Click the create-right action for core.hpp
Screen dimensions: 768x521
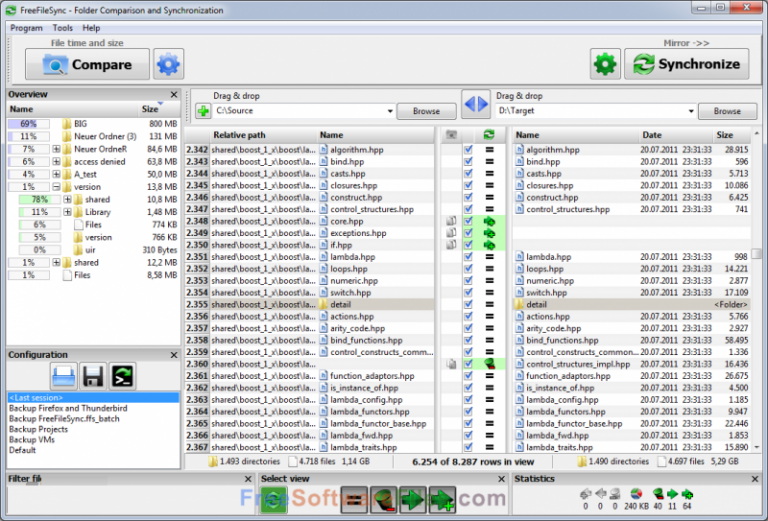tap(489, 221)
